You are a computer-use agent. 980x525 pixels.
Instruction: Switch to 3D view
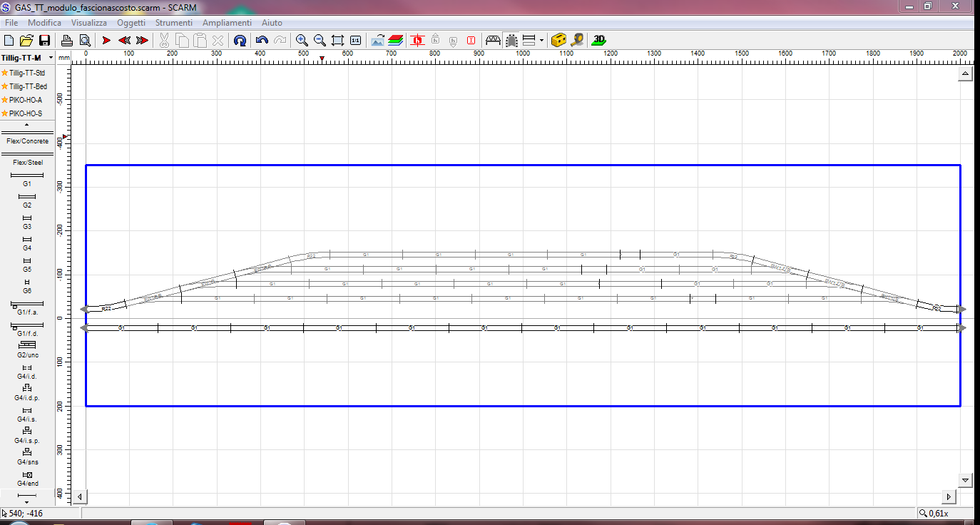coord(599,41)
